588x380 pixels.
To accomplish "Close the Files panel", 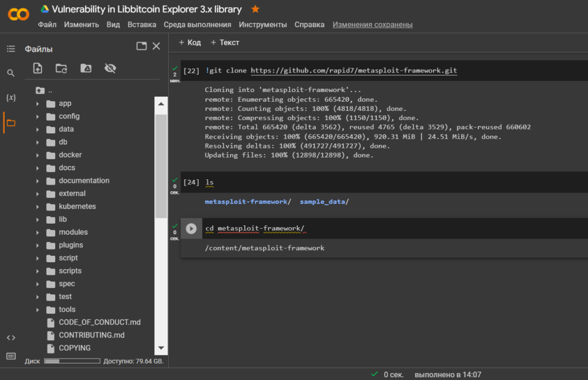I will tap(156, 46).
